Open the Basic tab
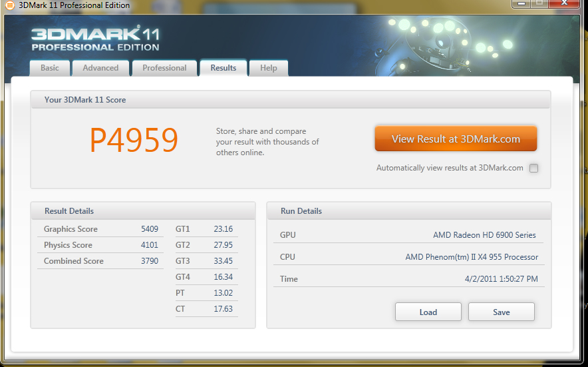 (x=50, y=68)
